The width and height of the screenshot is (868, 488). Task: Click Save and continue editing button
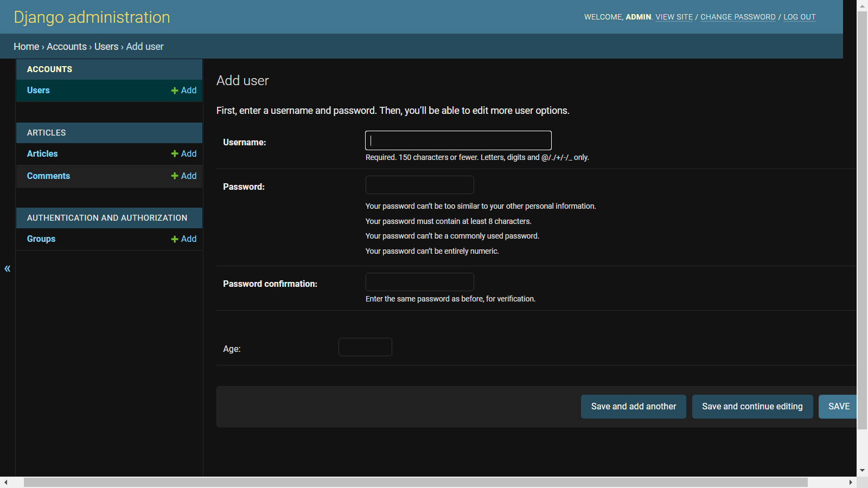(752, 407)
